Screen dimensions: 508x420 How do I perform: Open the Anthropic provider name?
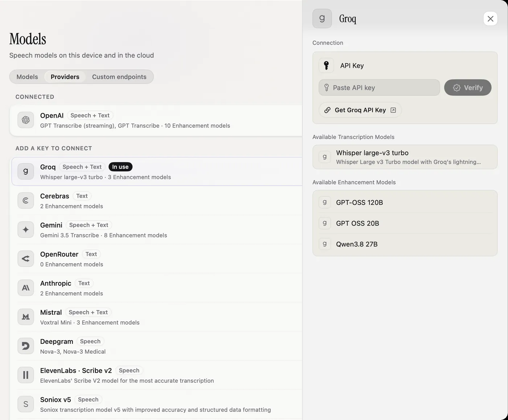pyautogui.click(x=56, y=283)
